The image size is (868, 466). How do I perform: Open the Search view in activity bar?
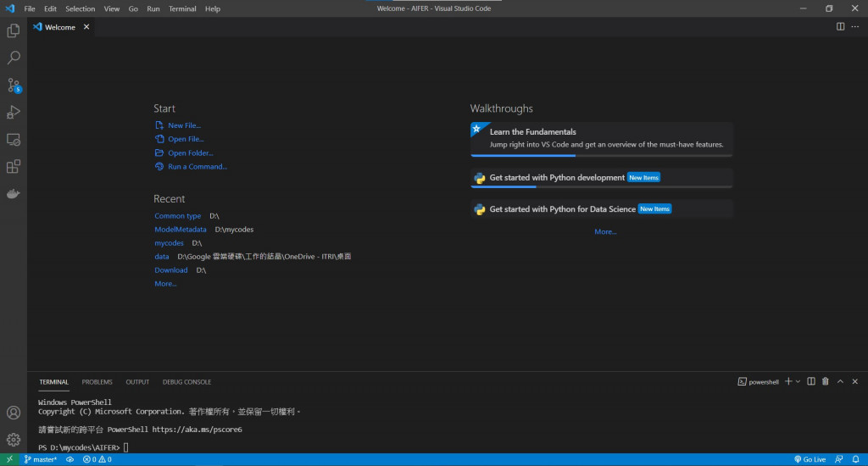click(x=14, y=58)
